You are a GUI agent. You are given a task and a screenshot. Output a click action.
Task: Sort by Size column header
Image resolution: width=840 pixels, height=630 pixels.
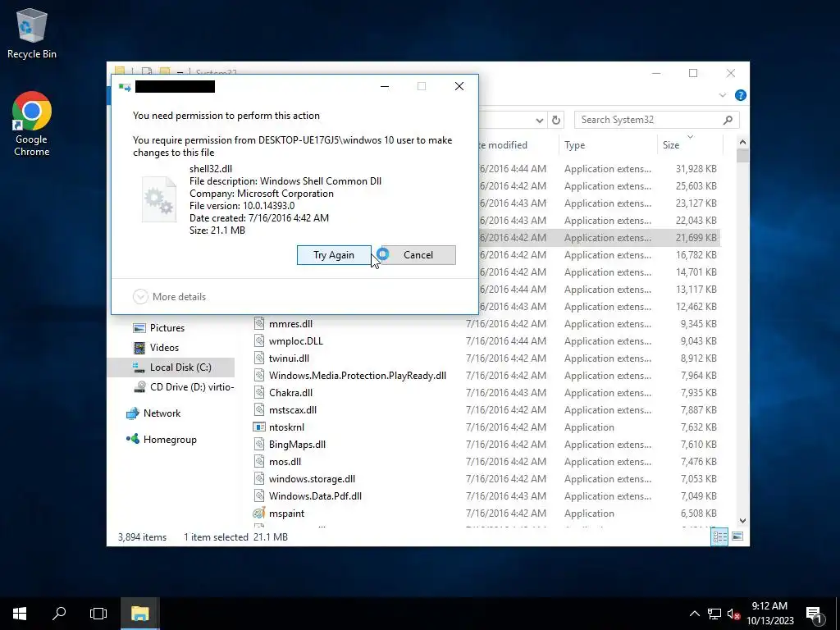pyautogui.click(x=689, y=145)
